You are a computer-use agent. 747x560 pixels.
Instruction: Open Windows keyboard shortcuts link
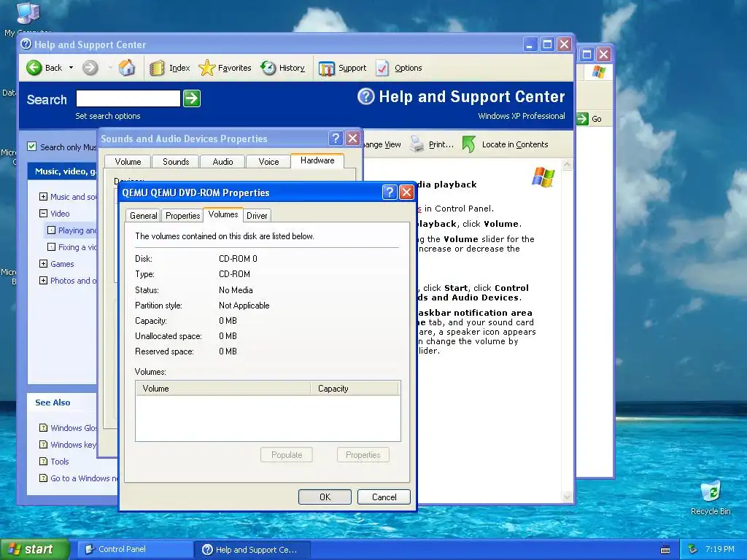pyautogui.click(x=74, y=445)
